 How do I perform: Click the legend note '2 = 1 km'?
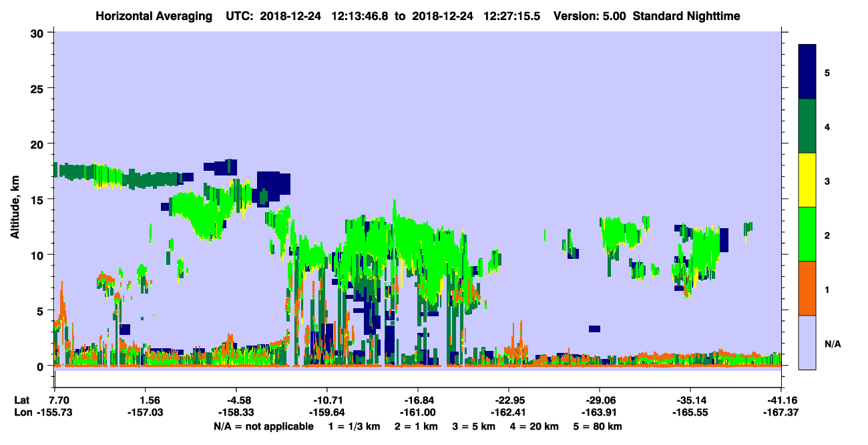415,426
